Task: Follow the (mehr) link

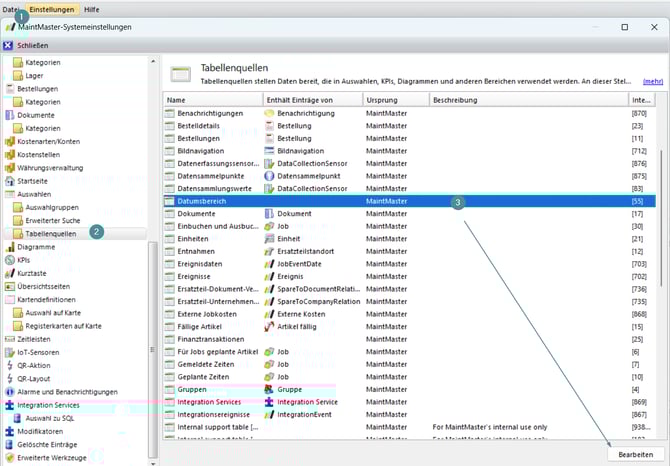Action: [x=652, y=81]
